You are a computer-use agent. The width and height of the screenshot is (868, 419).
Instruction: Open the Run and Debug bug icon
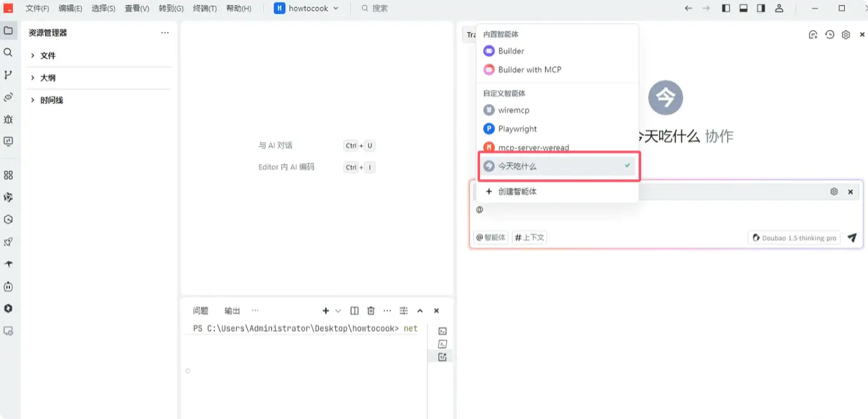pyautogui.click(x=8, y=119)
